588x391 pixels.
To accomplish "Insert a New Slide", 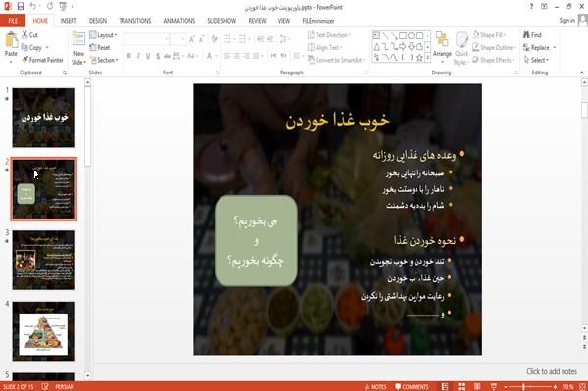I will (78, 48).
